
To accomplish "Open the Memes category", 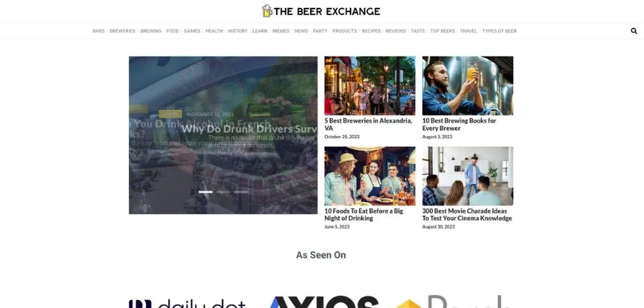I will tap(281, 31).
